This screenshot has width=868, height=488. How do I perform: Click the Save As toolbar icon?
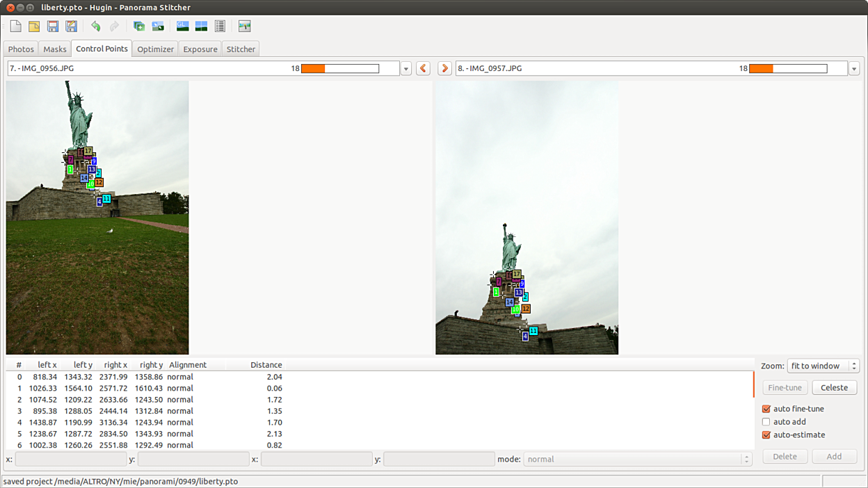(x=71, y=26)
